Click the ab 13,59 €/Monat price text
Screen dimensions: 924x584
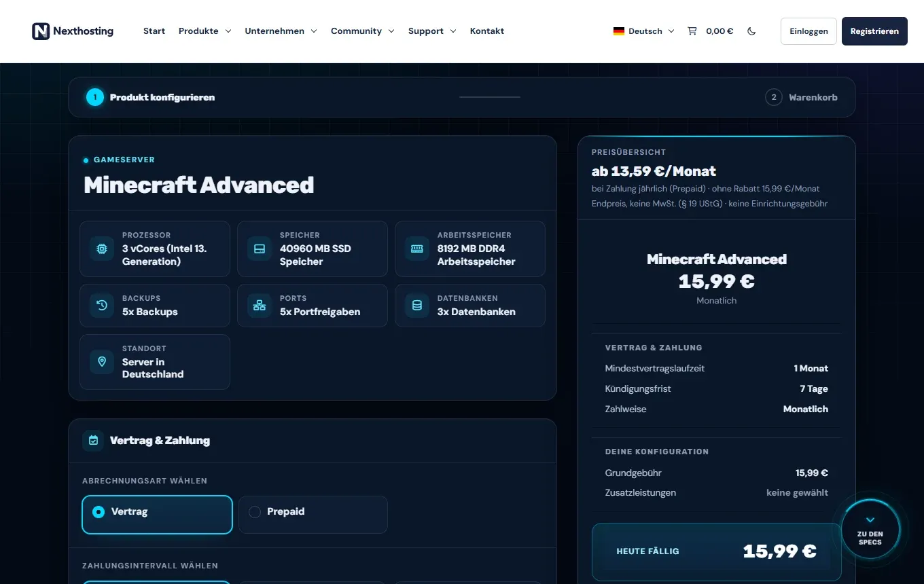[x=654, y=171]
